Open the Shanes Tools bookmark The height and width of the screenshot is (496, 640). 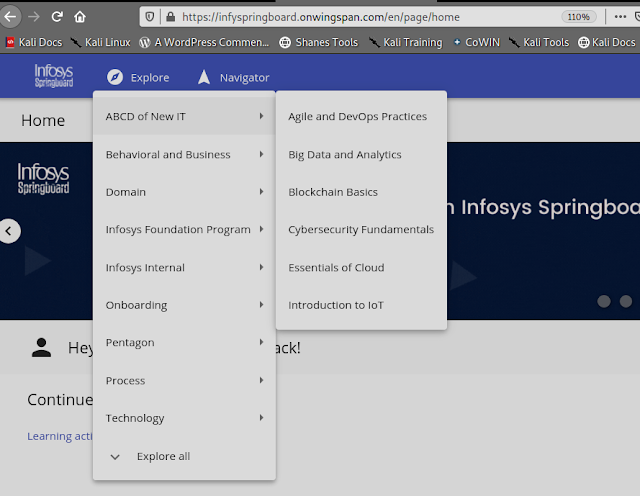click(x=318, y=42)
